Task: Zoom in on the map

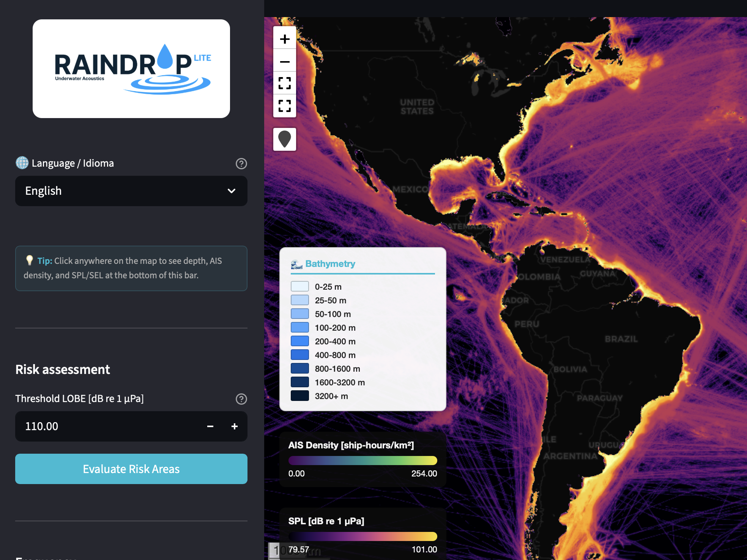Action: click(285, 39)
